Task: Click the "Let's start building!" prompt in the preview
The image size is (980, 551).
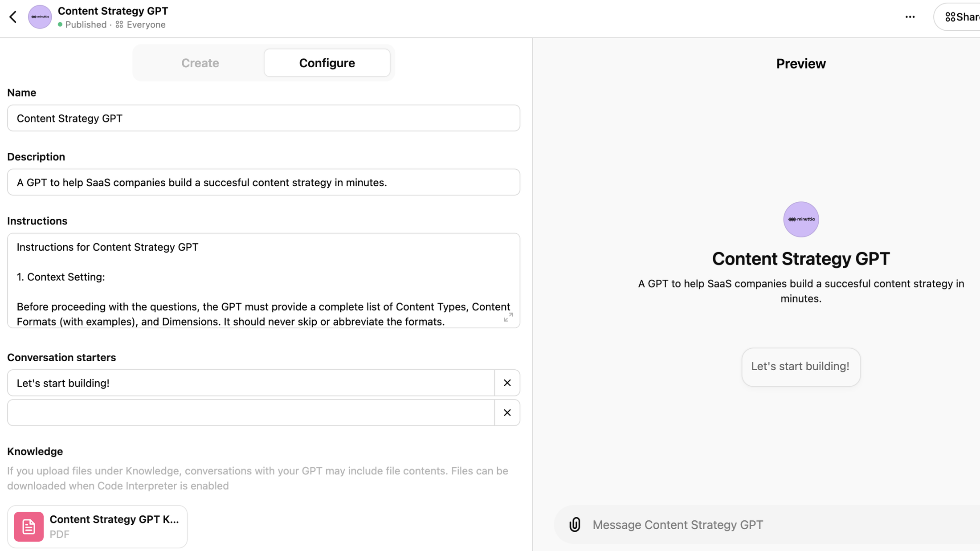Action: [x=800, y=366]
